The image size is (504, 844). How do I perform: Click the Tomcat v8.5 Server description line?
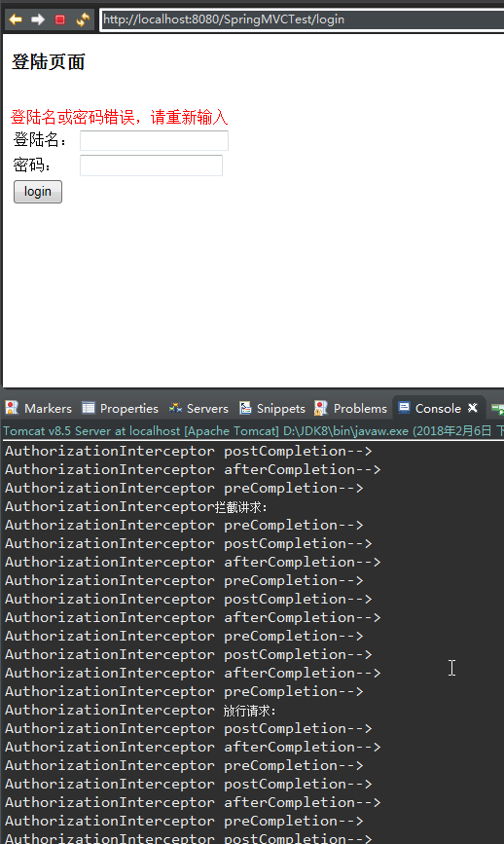(253, 431)
